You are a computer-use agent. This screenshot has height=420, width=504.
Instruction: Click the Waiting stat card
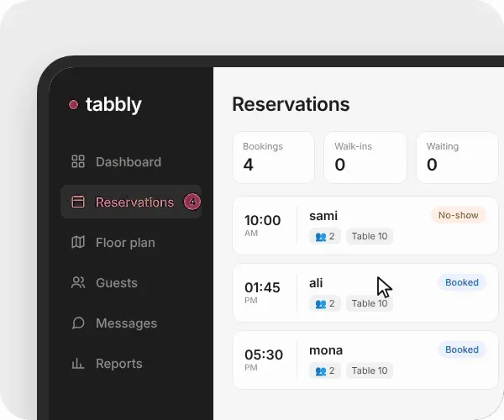tap(457, 157)
